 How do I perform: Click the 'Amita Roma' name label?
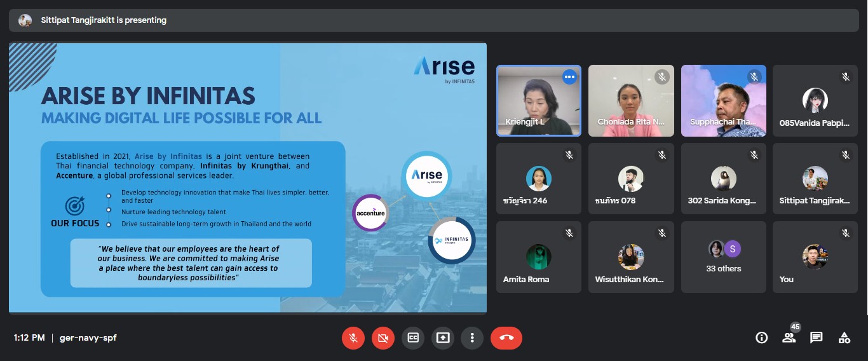pyautogui.click(x=526, y=279)
